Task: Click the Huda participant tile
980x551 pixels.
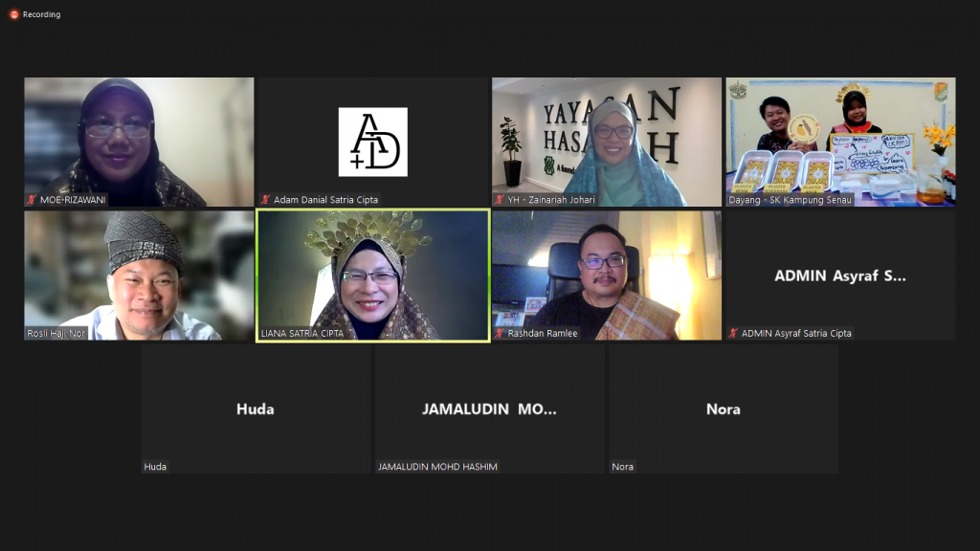Action: [x=256, y=408]
